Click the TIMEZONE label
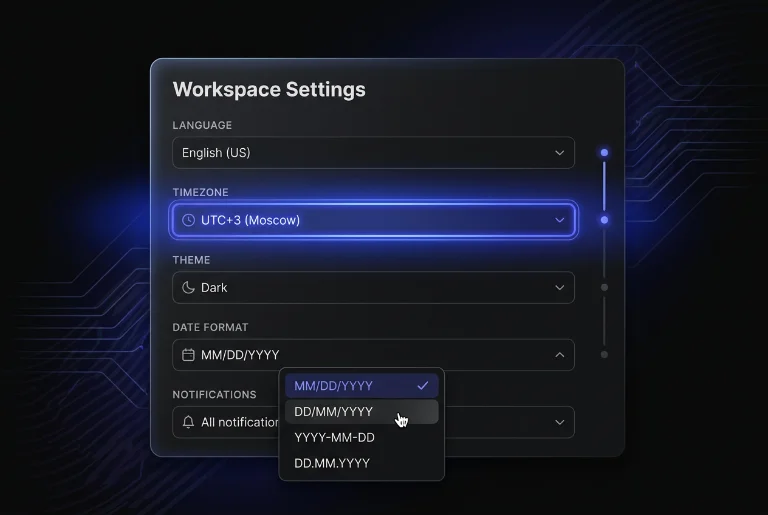This screenshot has width=768, height=515. 200,192
